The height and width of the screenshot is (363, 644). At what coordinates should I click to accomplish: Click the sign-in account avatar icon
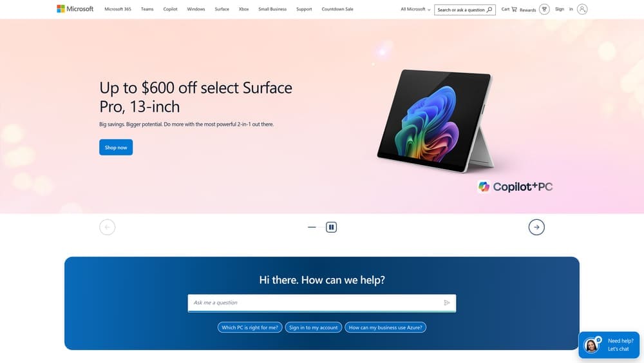coord(582,9)
